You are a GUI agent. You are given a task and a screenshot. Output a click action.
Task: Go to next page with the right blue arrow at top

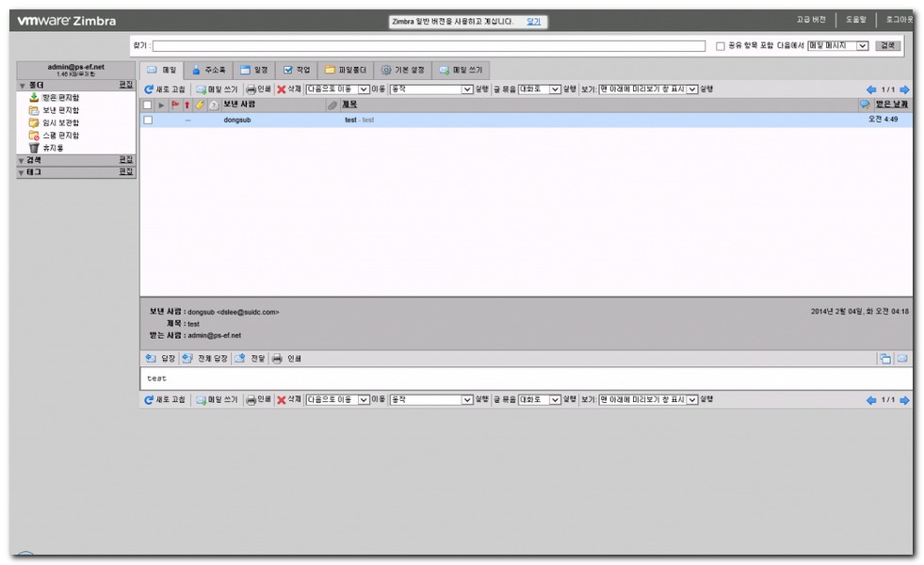click(x=904, y=89)
